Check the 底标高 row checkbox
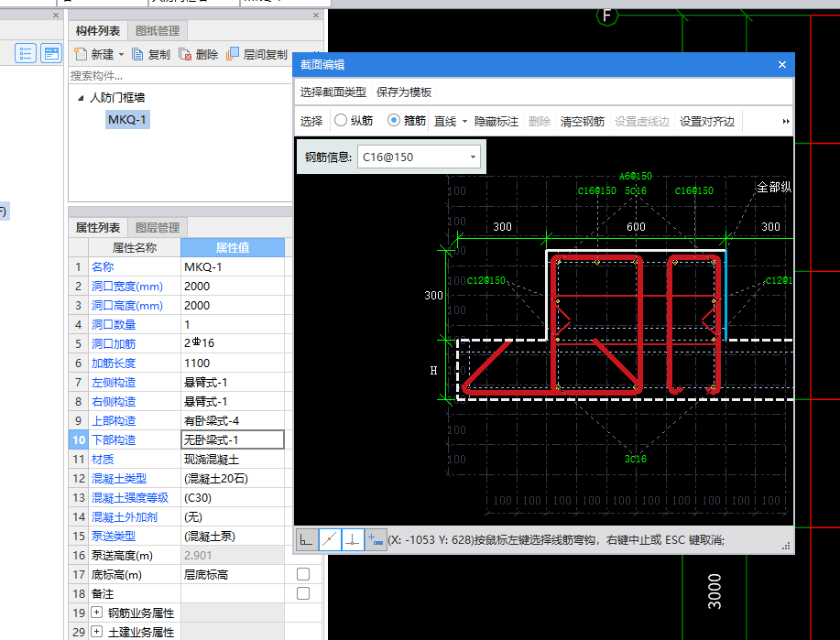840x640 pixels. pos(303,574)
